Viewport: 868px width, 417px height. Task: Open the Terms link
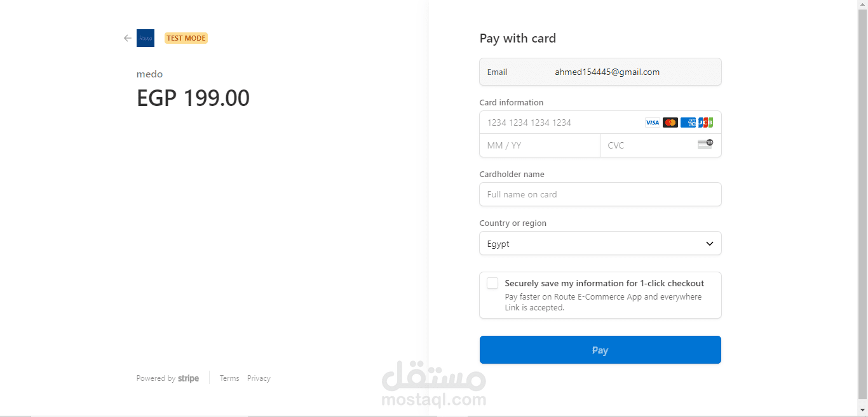click(229, 378)
